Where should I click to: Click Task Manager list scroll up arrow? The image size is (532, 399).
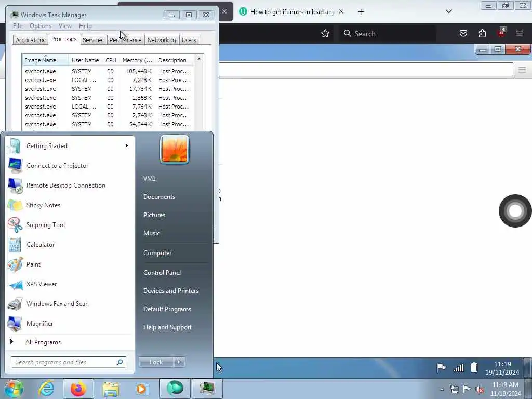(199, 59)
